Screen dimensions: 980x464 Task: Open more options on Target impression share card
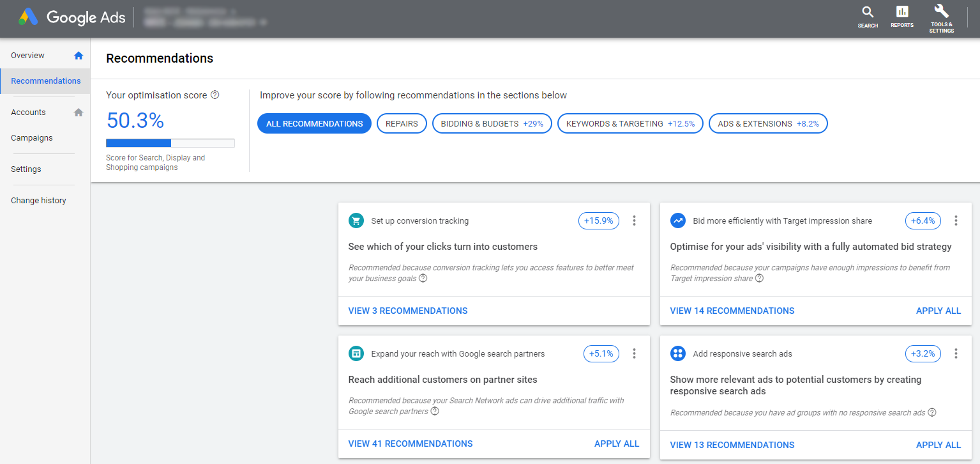[956, 220]
